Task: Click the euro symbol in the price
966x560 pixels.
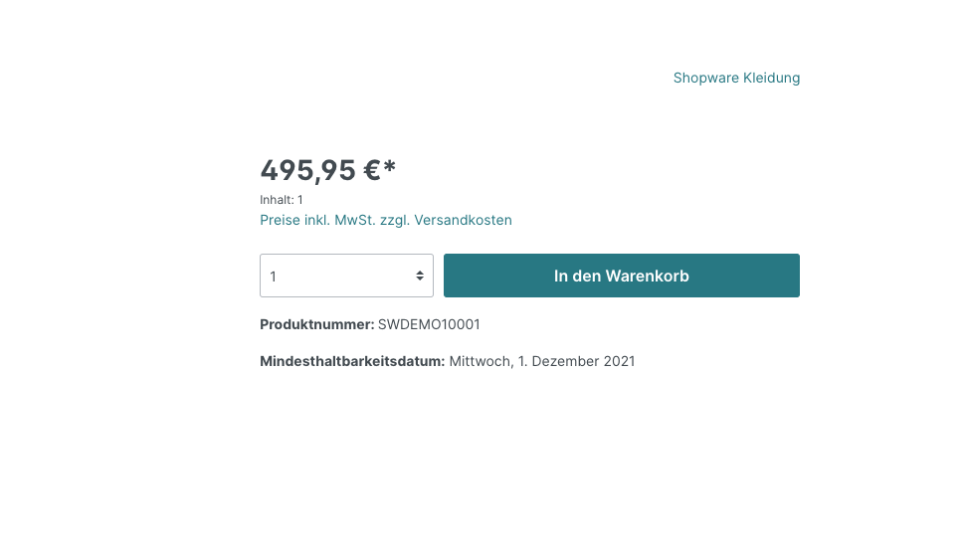Action: [372, 171]
